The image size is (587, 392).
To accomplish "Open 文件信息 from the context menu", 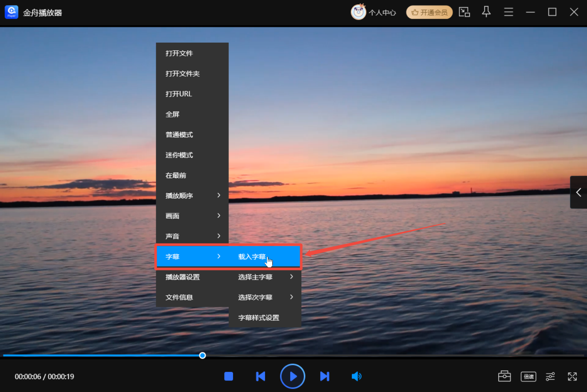I will pos(192,297).
